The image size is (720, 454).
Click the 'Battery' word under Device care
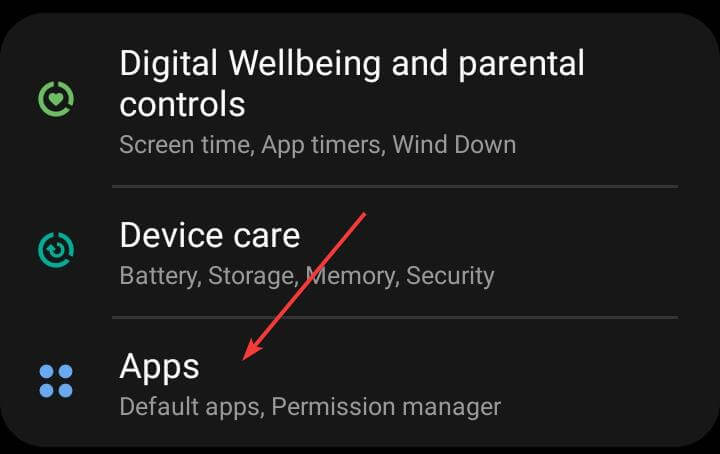159,276
